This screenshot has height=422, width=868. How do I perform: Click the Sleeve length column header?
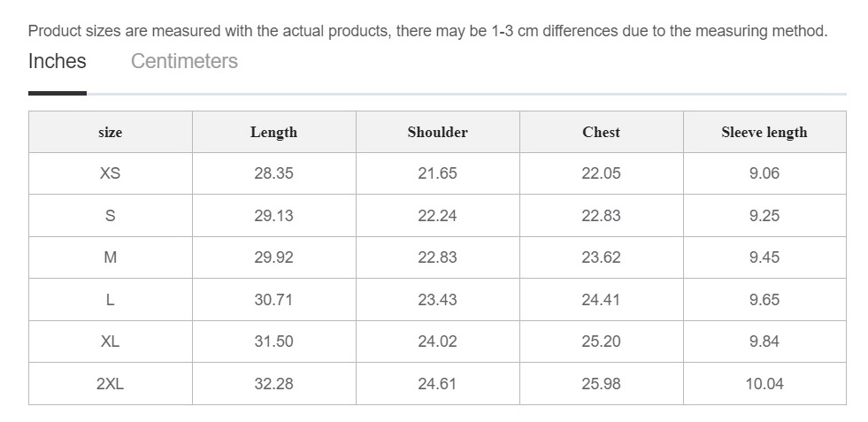point(764,132)
